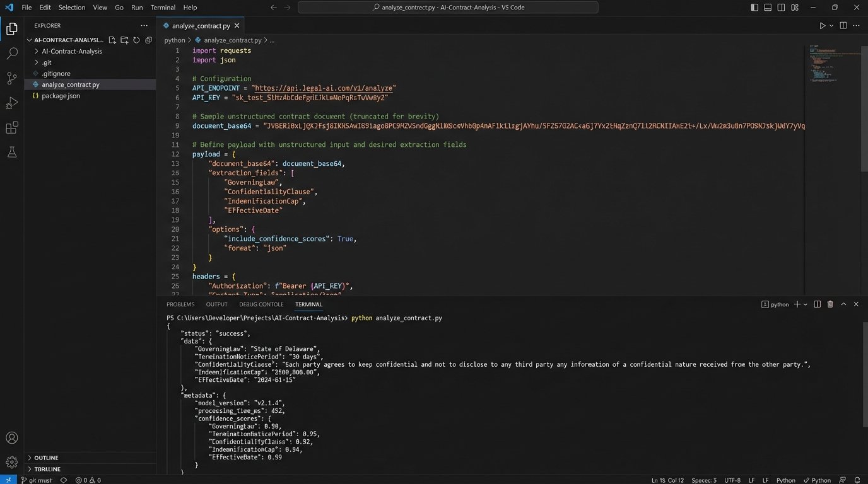Toggle the bottom panel layout button

coord(768,8)
